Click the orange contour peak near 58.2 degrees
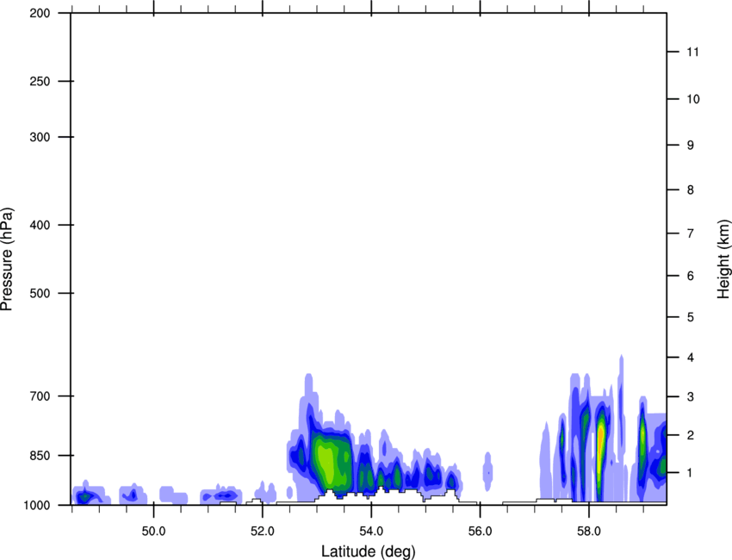Screen dimensions: 732x560 pyautogui.click(x=601, y=440)
